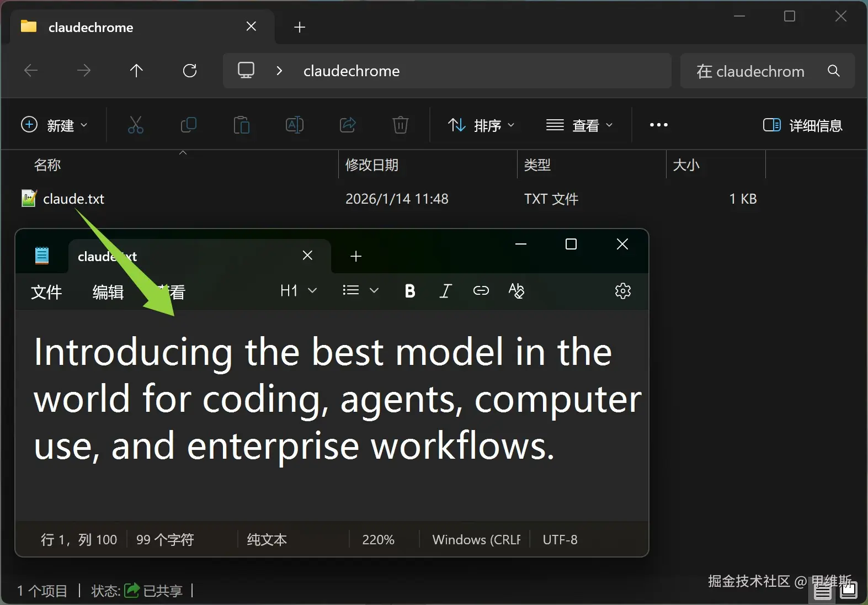The height and width of the screenshot is (605, 868).
Task: Open the 排序 (Sort) dropdown
Action: [x=481, y=125]
